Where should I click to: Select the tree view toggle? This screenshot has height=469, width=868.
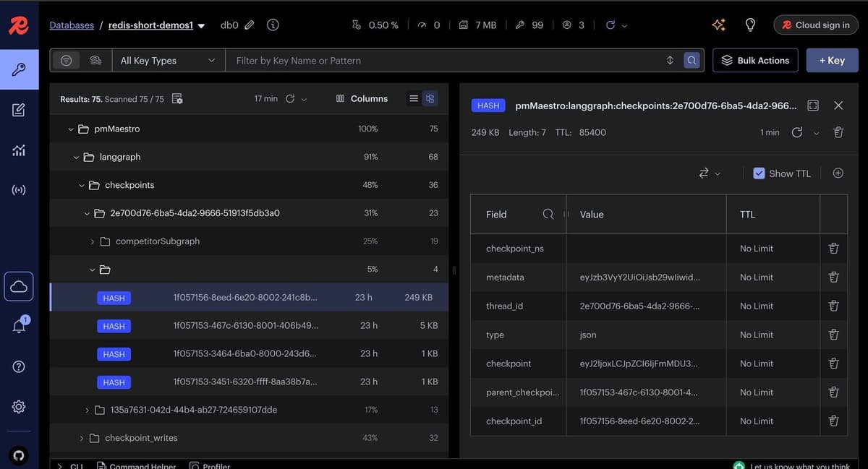coord(430,99)
